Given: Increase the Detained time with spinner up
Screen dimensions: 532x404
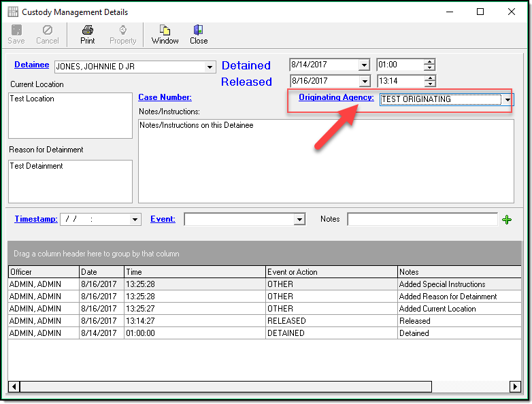Looking at the screenshot, I should (429, 62).
